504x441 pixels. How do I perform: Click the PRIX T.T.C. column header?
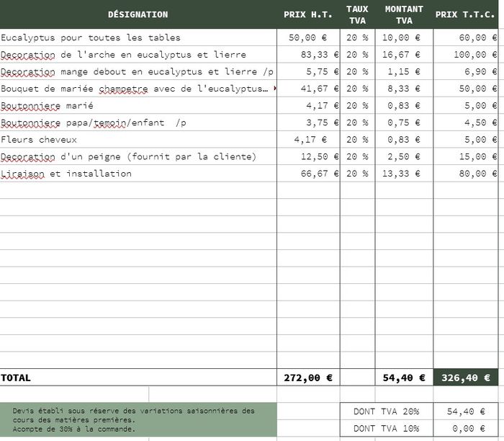465,14
